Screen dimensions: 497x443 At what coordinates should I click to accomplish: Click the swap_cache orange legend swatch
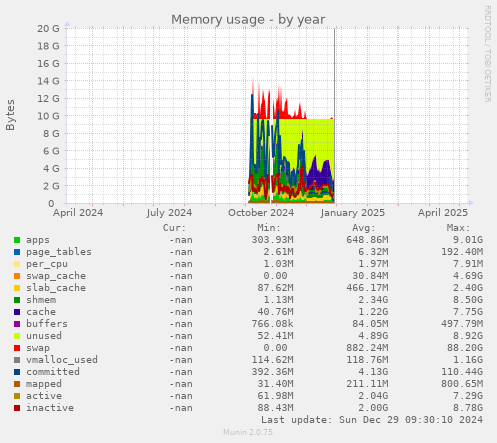pos(17,276)
